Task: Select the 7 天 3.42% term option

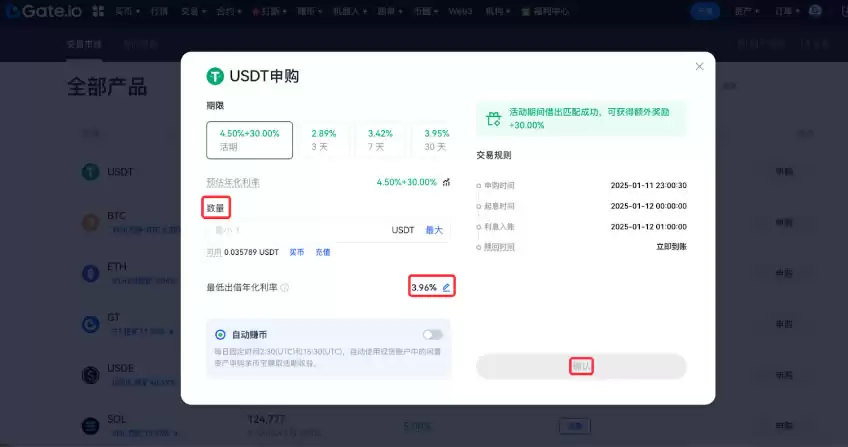Action: click(x=380, y=140)
